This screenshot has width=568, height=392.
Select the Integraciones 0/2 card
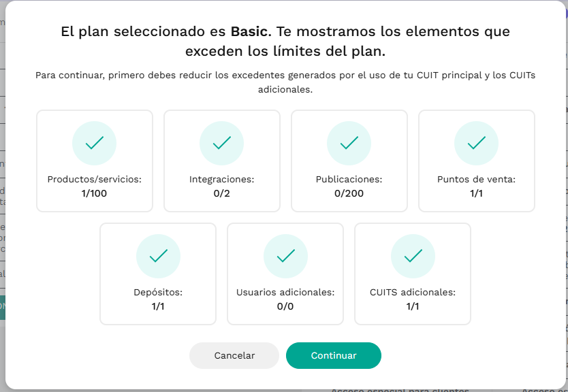(x=222, y=161)
